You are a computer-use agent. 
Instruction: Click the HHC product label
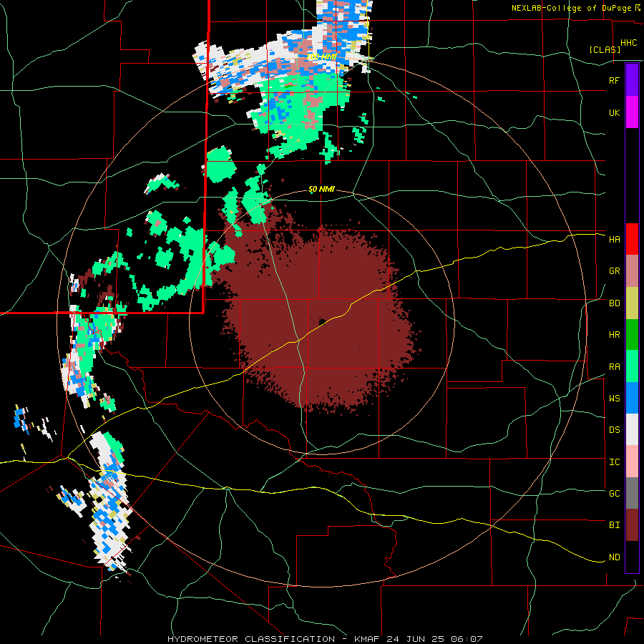click(x=629, y=43)
